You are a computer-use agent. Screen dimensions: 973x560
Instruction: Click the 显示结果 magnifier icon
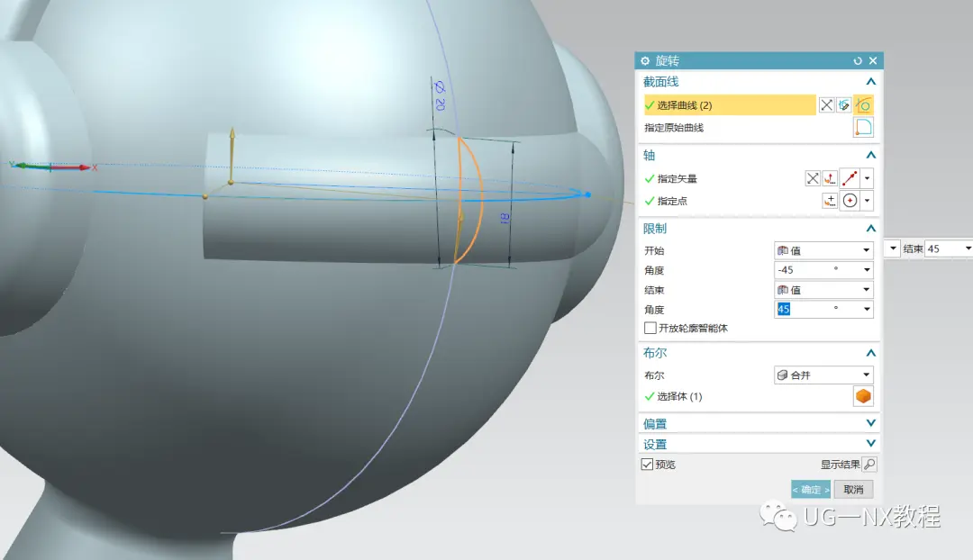pyautogui.click(x=869, y=465)
